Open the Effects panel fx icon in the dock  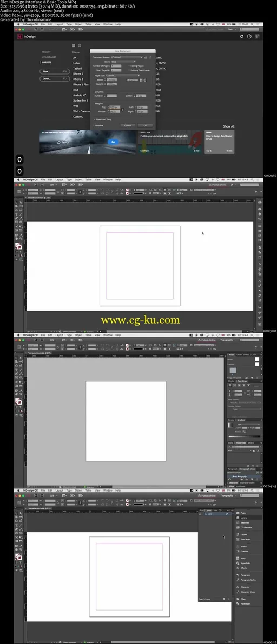coord(239,568)
